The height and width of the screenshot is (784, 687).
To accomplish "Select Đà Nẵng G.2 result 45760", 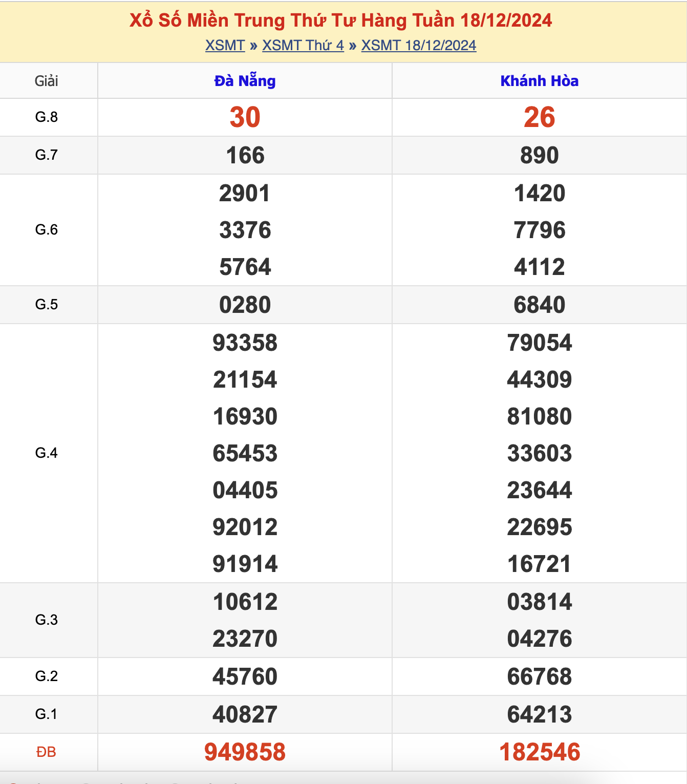I will 245,676.
